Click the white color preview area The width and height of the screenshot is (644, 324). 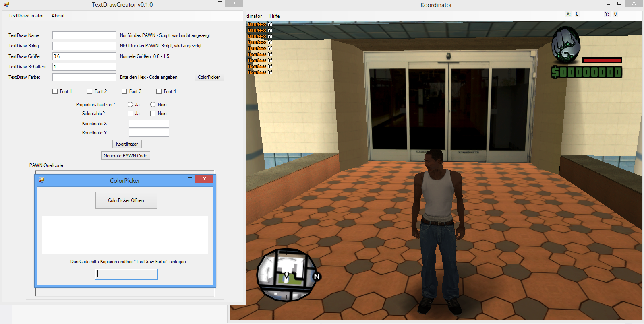pyautogui.click(x=125, y=235)
